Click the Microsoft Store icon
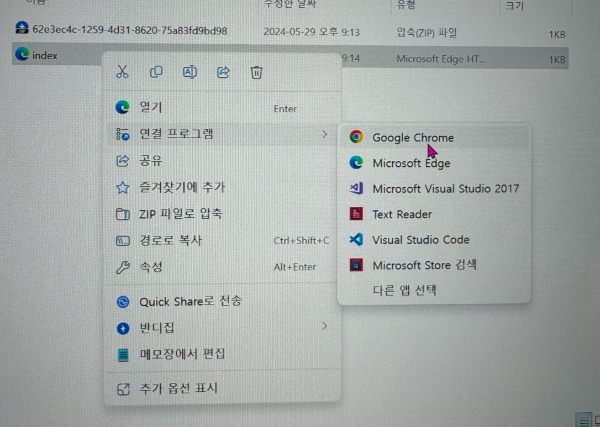The image size is (600, 427). pos(356,265)
